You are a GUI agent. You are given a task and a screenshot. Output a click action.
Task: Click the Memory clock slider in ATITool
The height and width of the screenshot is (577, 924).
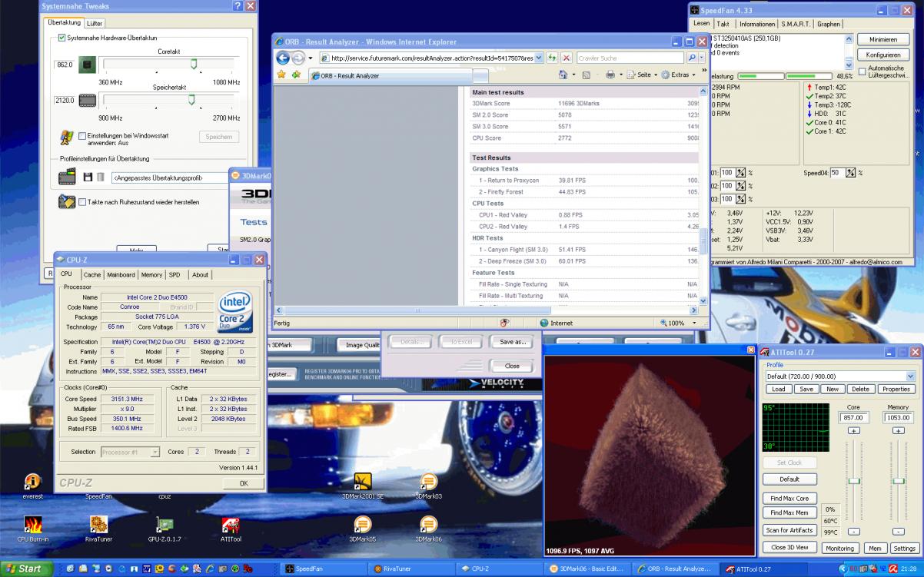(898, 480)
